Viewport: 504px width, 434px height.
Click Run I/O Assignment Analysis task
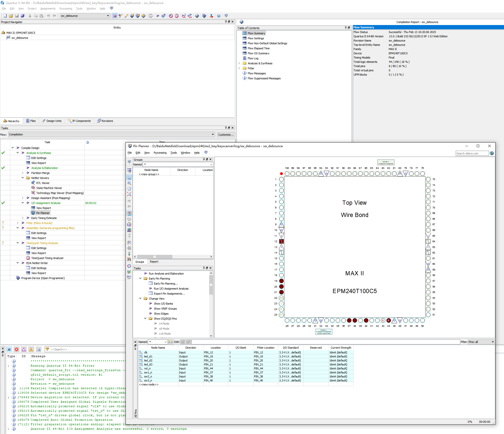click(171, 289)
